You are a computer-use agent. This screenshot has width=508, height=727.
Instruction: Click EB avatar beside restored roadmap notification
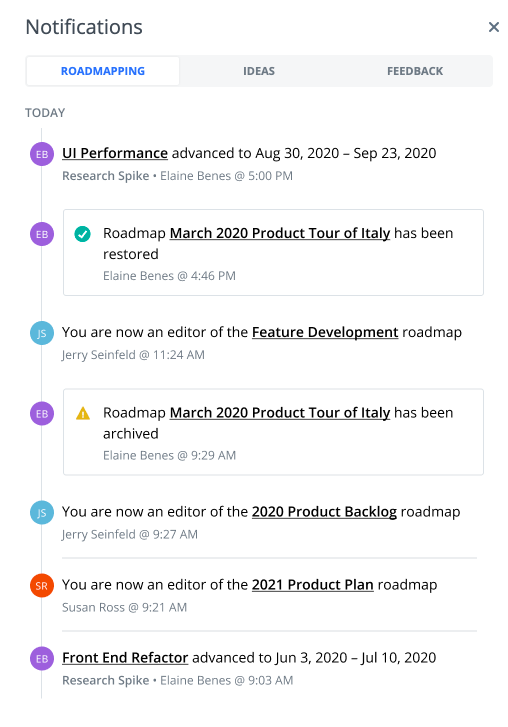click(42, 234)
